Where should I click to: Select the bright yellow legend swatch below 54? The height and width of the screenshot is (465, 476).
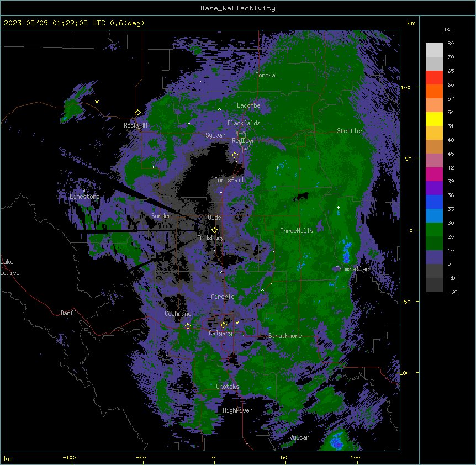pos(434,119)
